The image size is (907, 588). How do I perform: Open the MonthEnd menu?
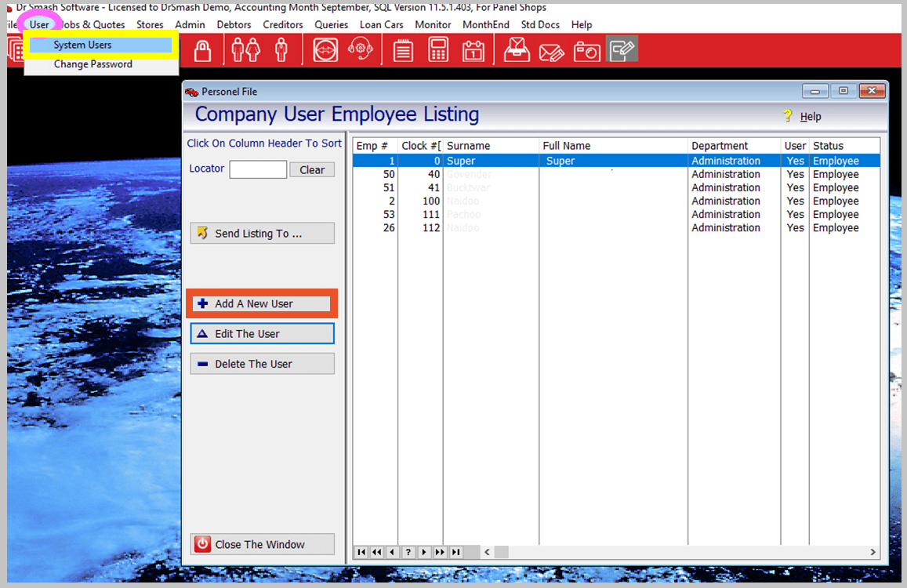[486, 25]
